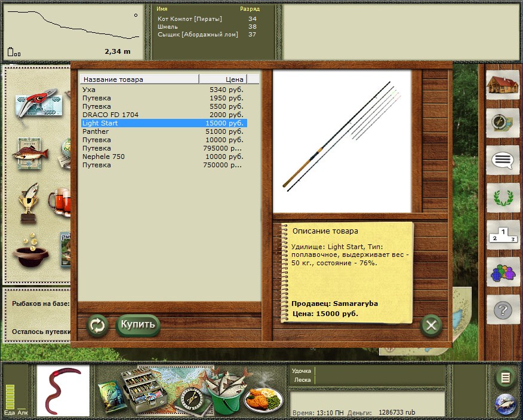
Task: Click the red worm bait thumbnail
Action: point(63,391)
